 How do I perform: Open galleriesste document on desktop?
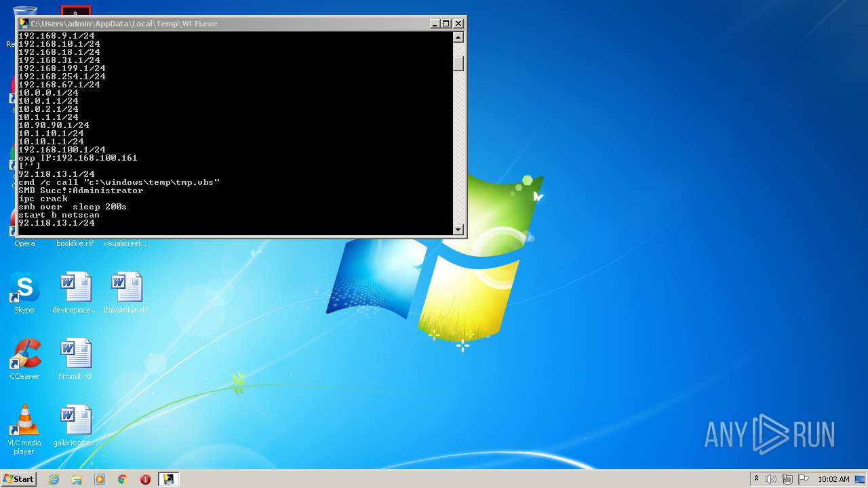pos(75,426)
